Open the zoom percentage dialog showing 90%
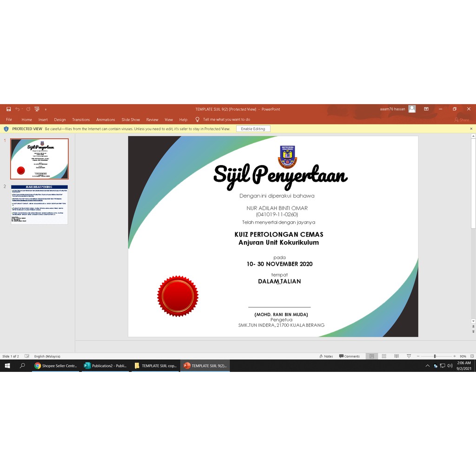This screenshot has width=476, height=476. pyautogui.click(x=463, y=356)
